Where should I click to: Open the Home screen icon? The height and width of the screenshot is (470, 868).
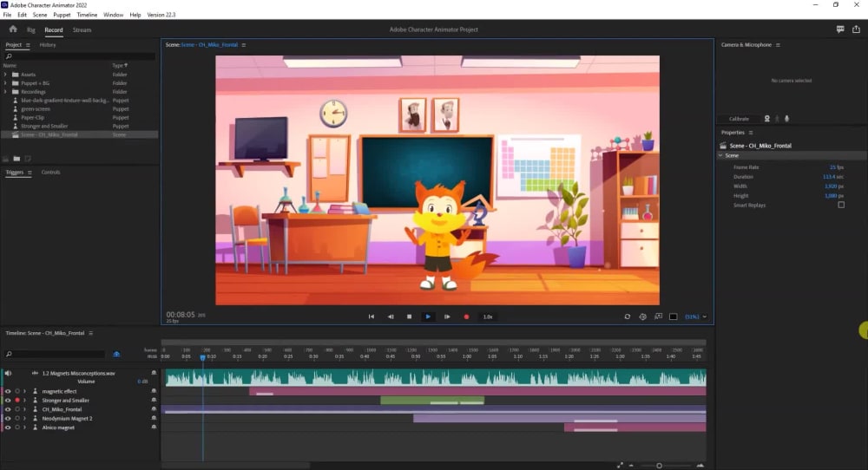[13, 29]
